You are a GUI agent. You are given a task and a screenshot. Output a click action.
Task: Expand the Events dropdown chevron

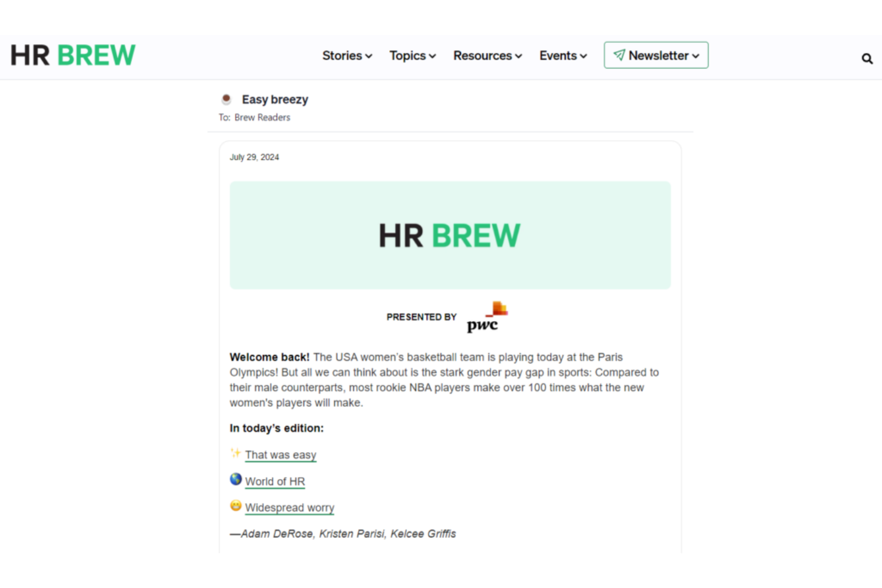tap(583, 56)
